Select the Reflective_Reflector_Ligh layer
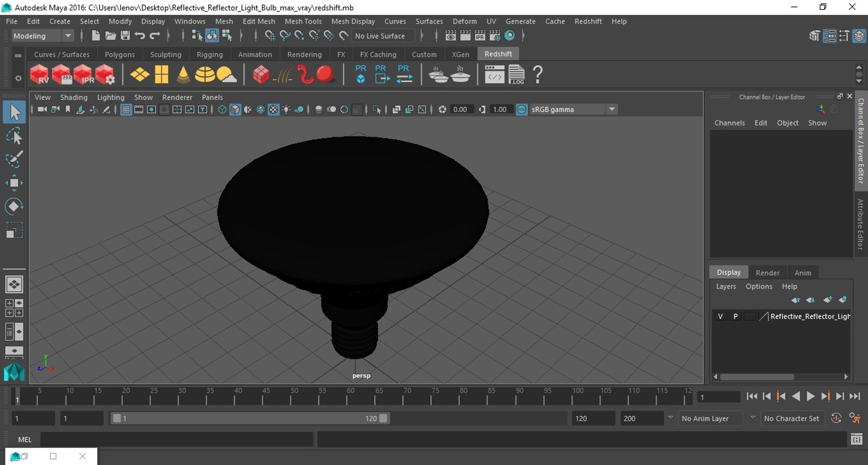 810,316
